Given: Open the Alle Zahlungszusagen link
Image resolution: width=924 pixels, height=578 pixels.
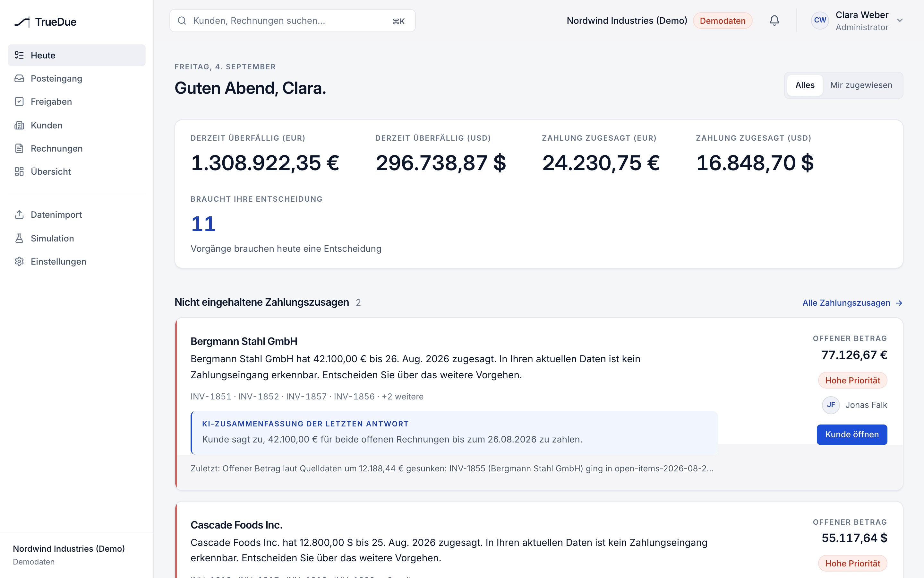Looking at the screenshot, I should point(852,303).
